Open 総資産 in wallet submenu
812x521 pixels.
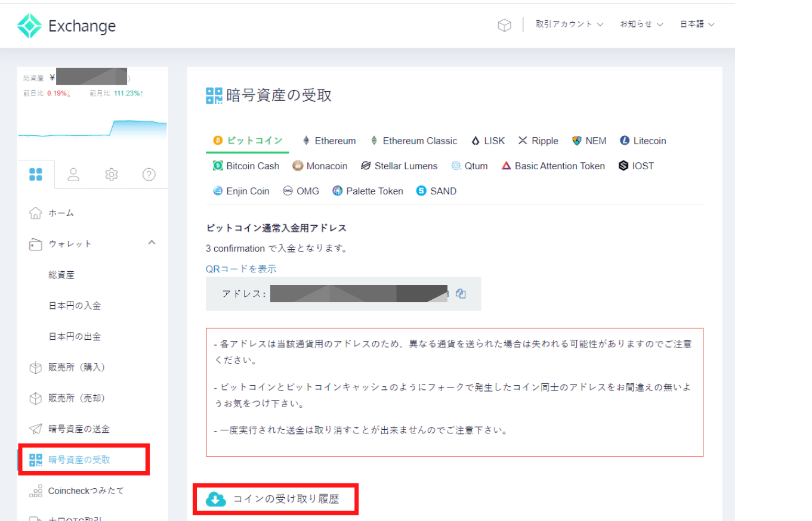point(61,275)
